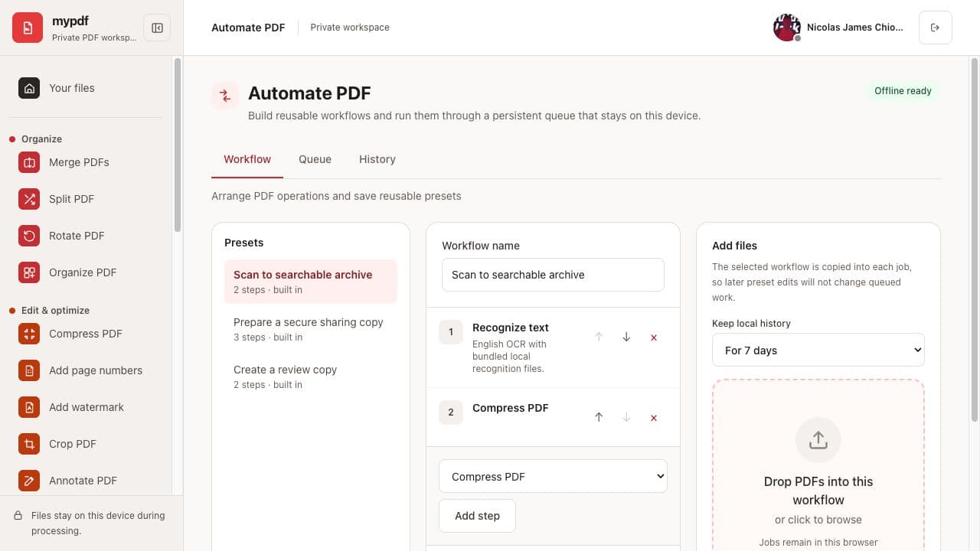Click the Private workspace header label

[x=350, y=28]
